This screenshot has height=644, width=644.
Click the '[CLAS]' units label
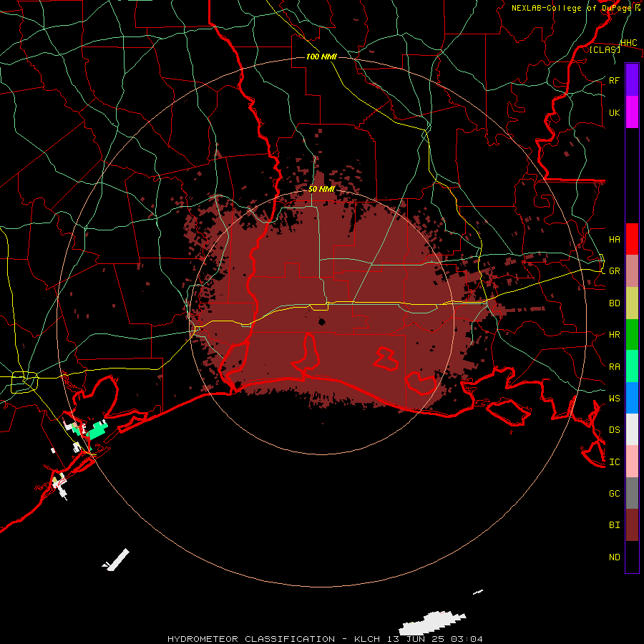[x=605, y=49]
